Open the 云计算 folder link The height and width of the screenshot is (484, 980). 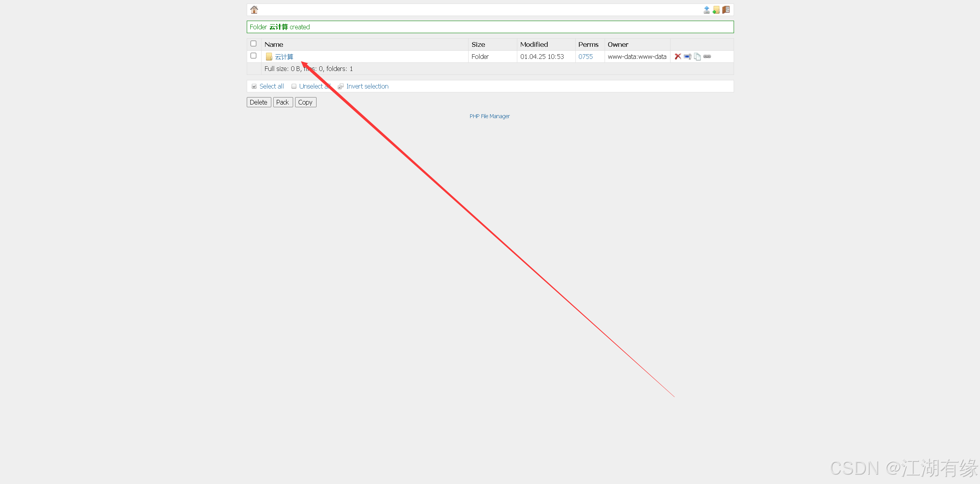click(284, 57)
